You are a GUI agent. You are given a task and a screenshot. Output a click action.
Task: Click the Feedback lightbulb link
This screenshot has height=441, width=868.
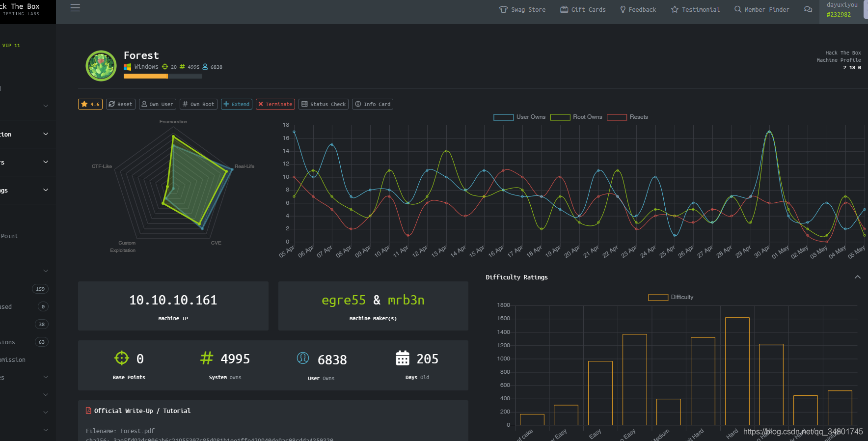coord(638,9)
